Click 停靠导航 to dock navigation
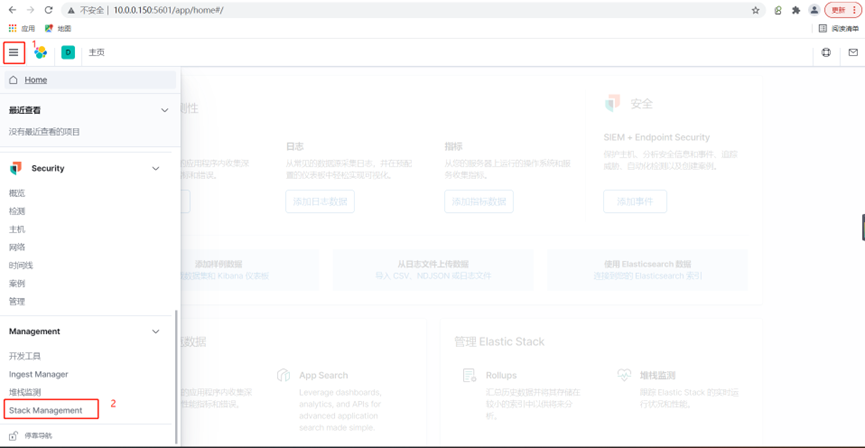 38,436
